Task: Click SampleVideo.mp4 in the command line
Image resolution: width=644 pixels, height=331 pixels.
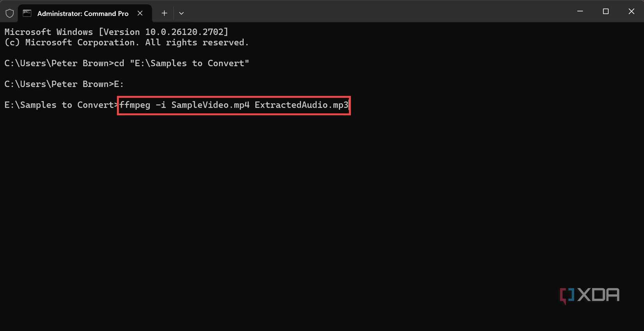Action: click(210, 105)
